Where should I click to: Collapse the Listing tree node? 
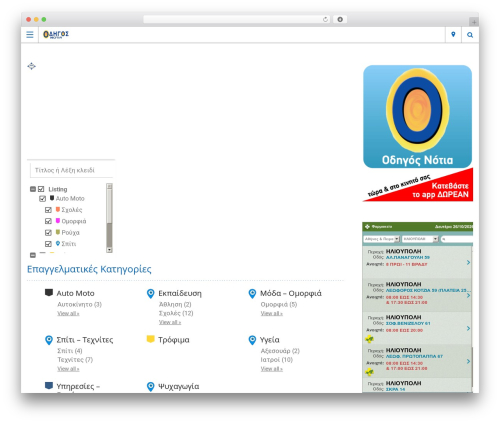click(x=33, y=189)
